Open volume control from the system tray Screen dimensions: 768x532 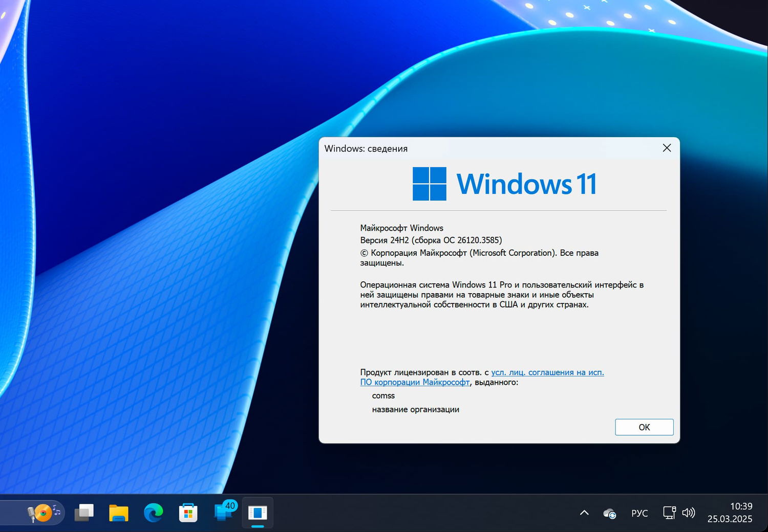click(690, 513)
